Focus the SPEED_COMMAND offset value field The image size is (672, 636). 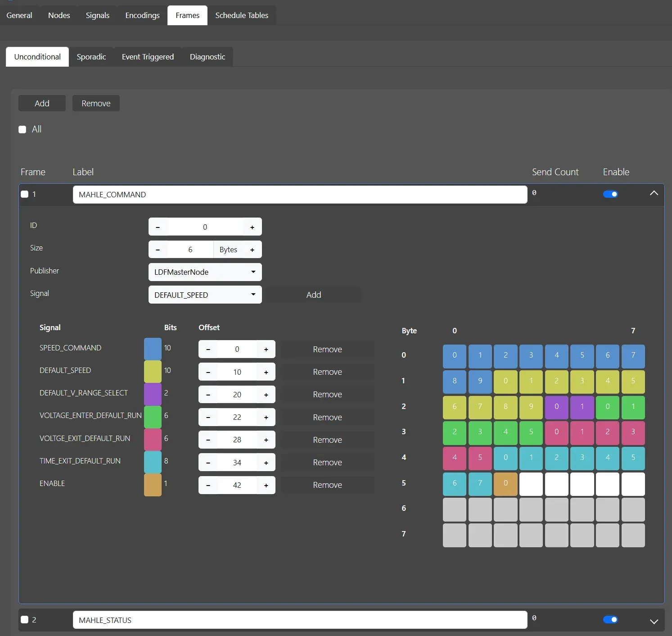tap(237, 350)
